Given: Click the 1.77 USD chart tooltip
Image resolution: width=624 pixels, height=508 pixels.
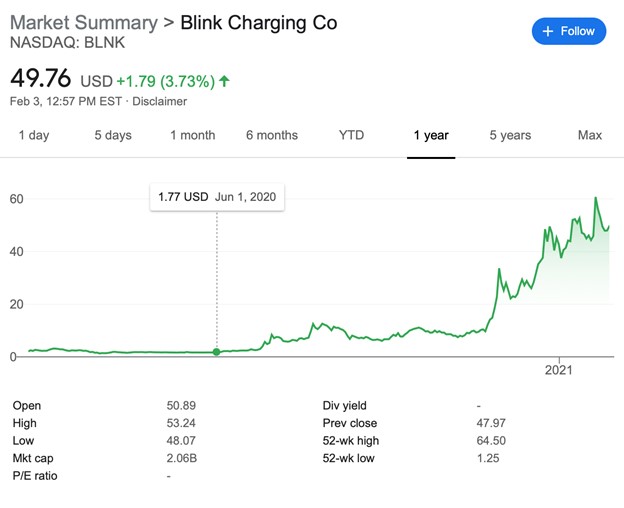Looking at the screenshot, I should (x=217, y=197).
